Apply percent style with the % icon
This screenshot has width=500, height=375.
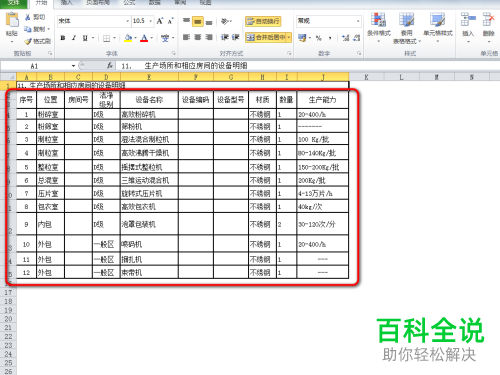point(319,38)
